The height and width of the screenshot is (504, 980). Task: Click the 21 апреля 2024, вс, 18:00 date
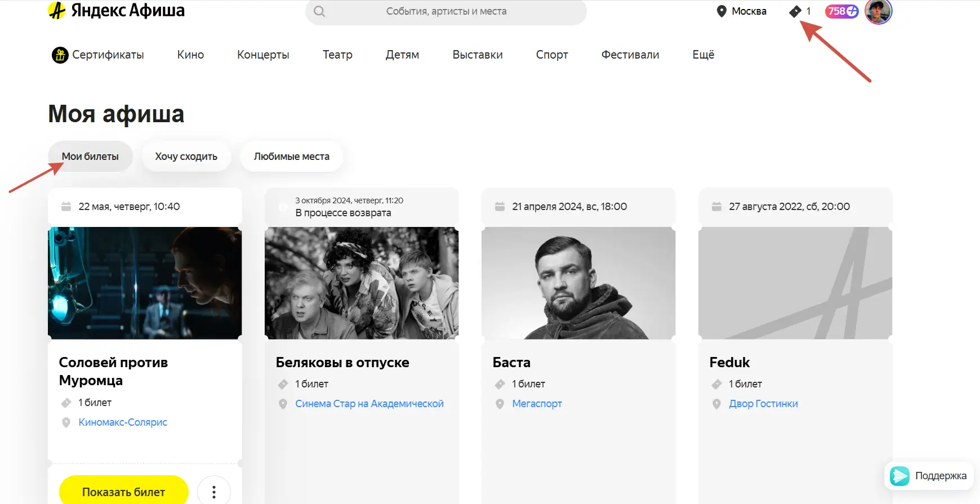point(569,207)
